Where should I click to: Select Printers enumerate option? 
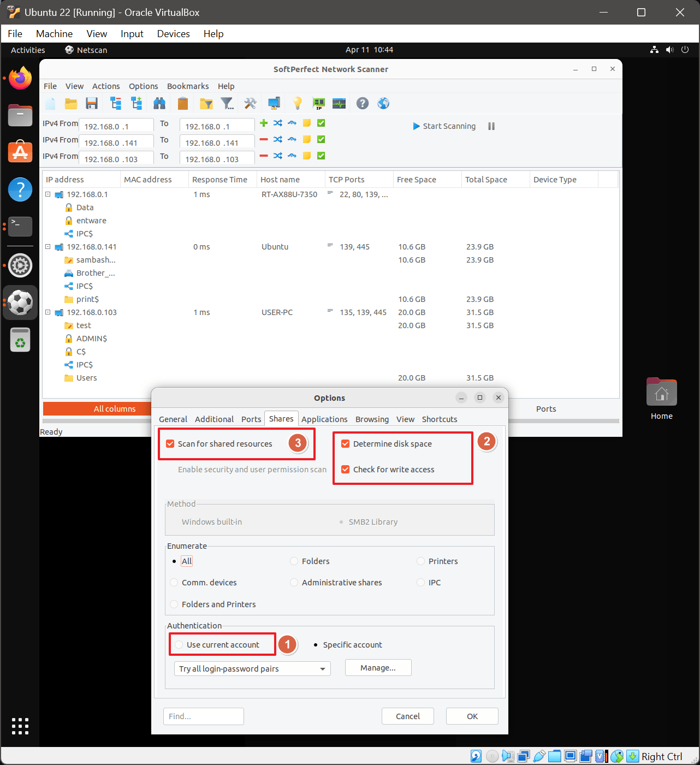pyautogui.click(x=421, y=561)
